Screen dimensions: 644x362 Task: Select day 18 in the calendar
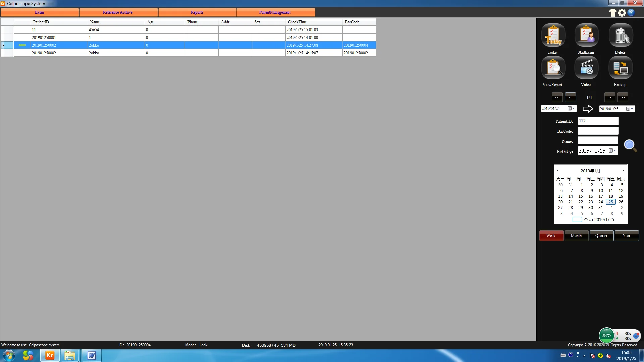point(610,196)
